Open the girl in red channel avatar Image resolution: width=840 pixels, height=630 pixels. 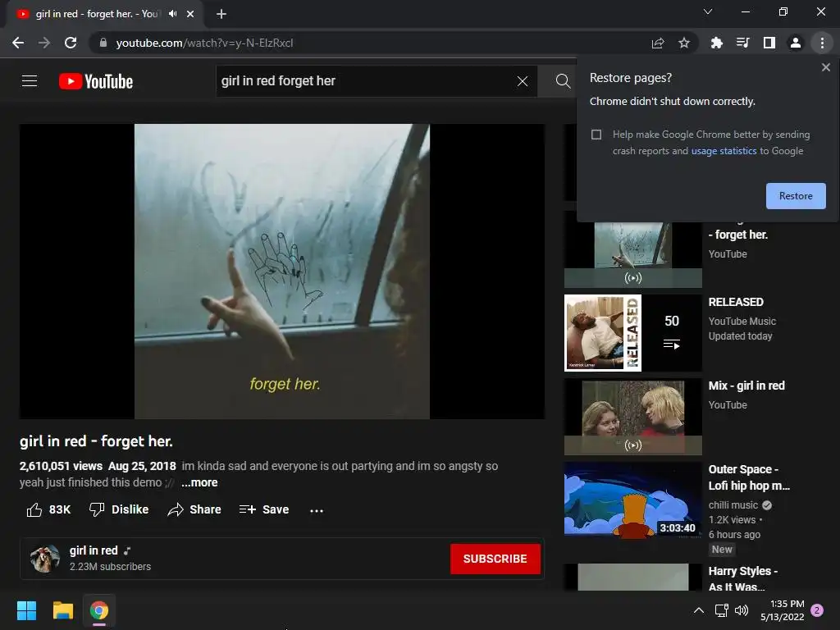point(44,559)
